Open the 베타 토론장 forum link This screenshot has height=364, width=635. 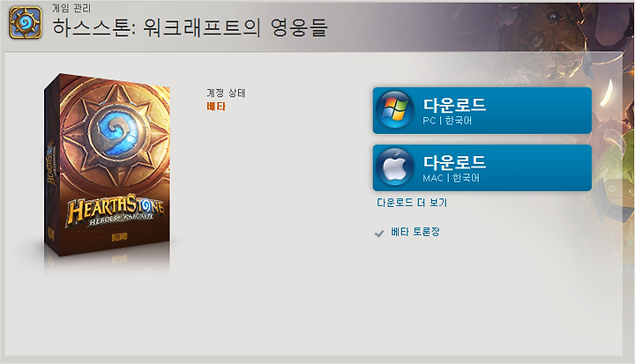coord(415,232)
